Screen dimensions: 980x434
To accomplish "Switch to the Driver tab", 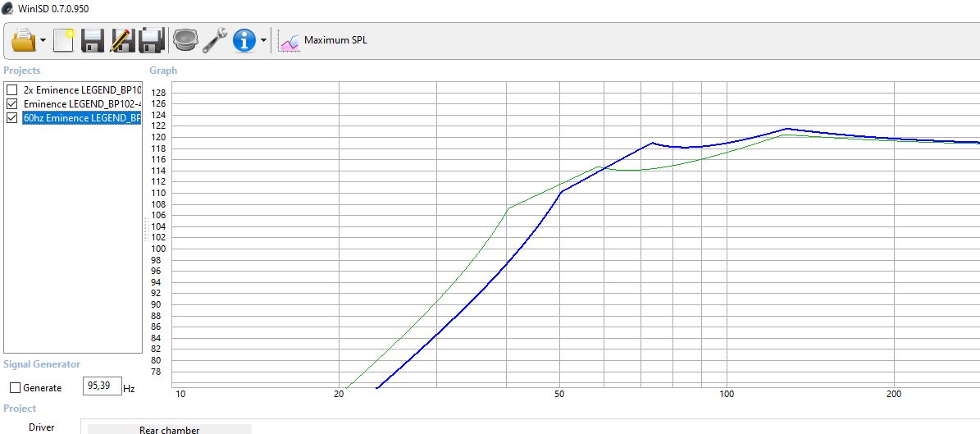I will [41, 427].
